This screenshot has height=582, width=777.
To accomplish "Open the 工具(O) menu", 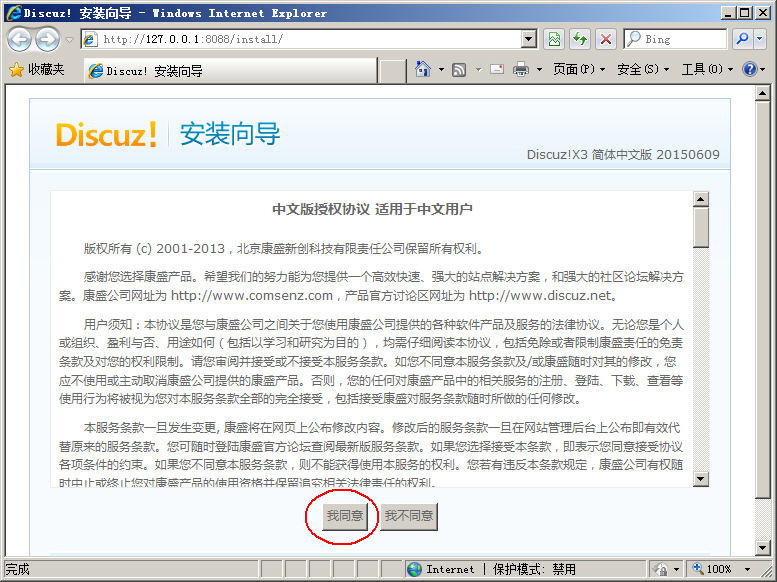I will (707, 69).
